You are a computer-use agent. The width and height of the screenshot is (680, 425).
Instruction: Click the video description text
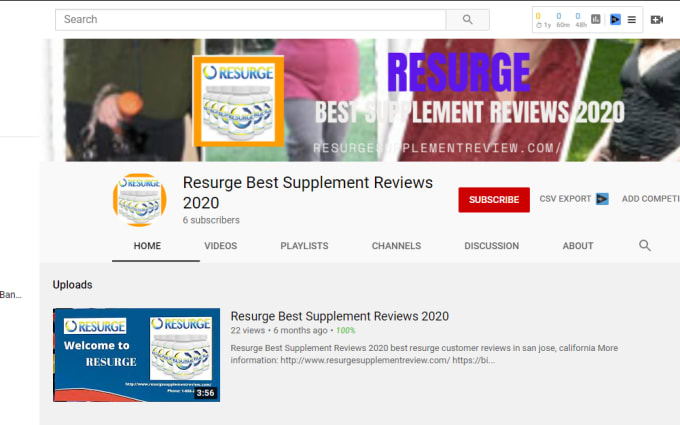tap(424, 354)
